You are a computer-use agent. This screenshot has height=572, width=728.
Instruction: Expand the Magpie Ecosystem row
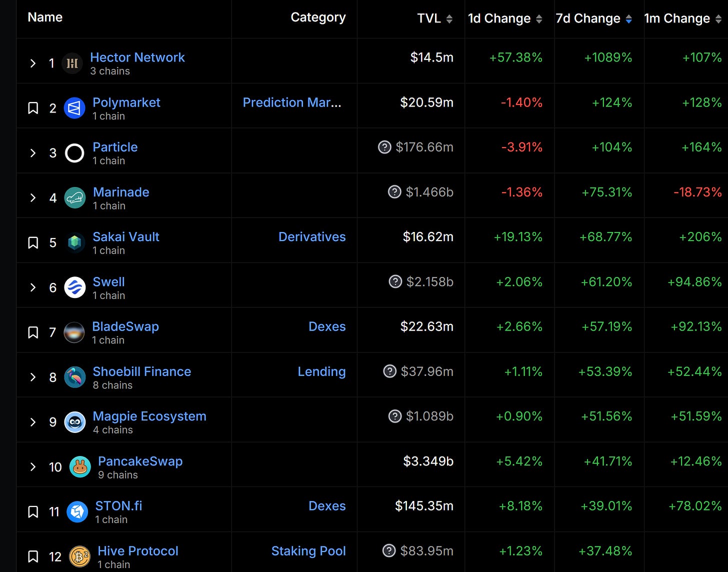point(33,422)
